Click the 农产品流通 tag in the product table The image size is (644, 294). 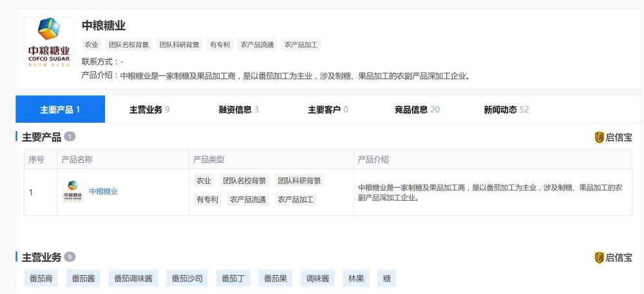pyautogui.click(x=248, y=199)
